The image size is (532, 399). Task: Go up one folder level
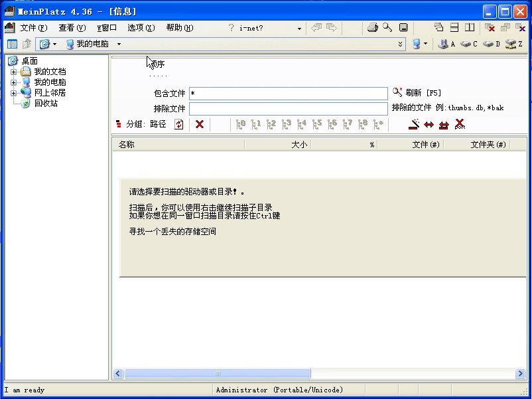click(27, 44)
